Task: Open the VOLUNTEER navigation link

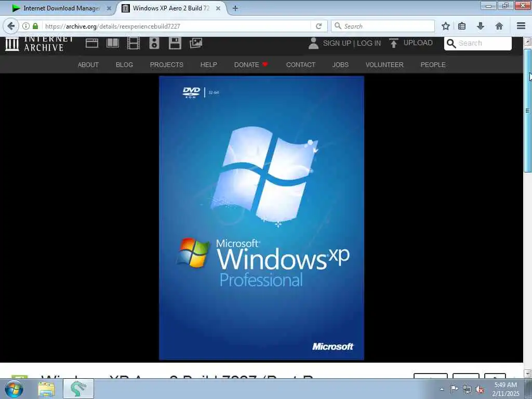Action: pyautogui.click(x=384, y=65)
